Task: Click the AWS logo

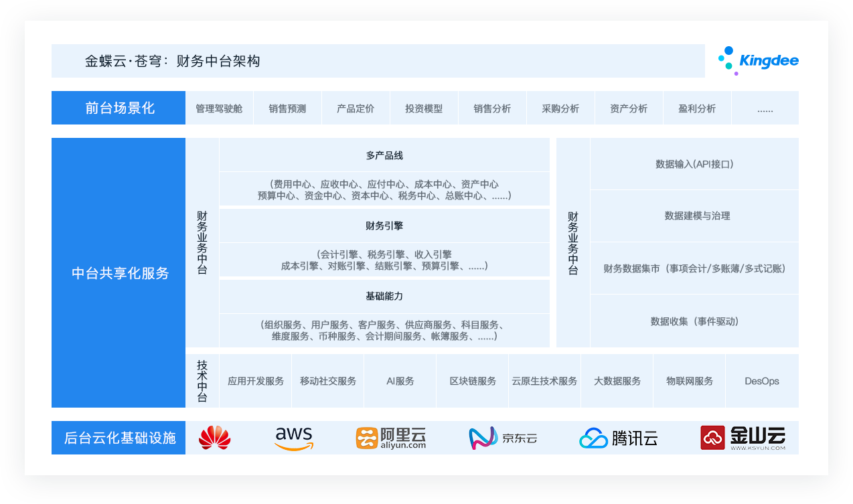Action: click(x=295, y=437)
